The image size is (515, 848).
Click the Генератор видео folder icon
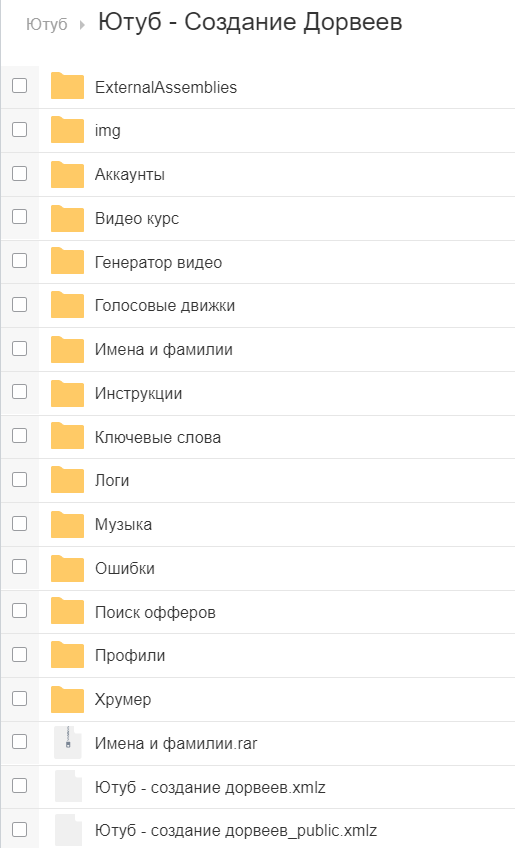pyautogui.click(x=67, y=262)
